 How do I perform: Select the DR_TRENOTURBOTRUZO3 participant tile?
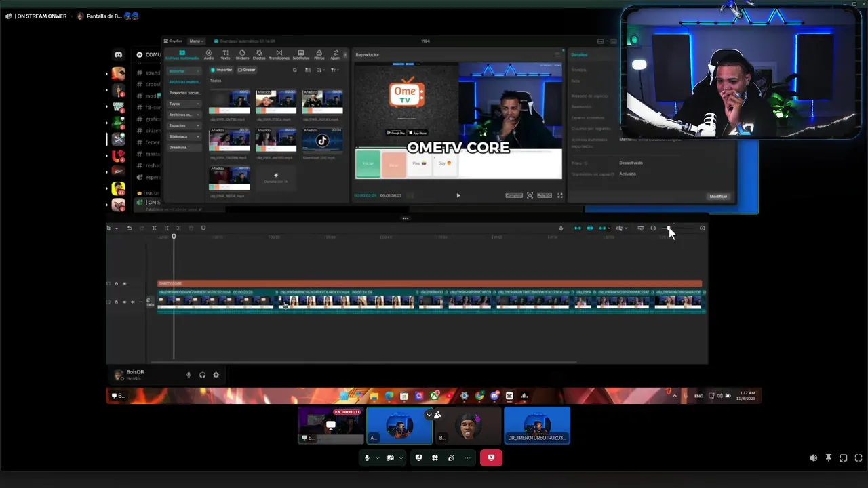[537, 425]
